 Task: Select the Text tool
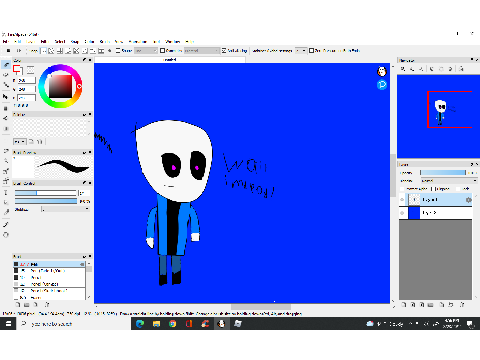tap(6, 193)
